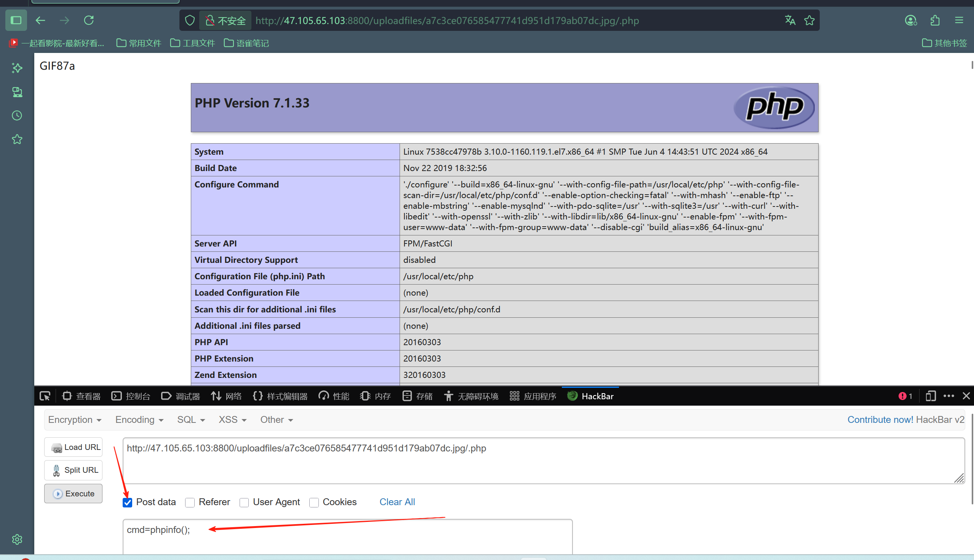Image resolution: width=974 pixels, height=560 pixels.
Task: Follow the Contribute now! link
Action: 880,419
